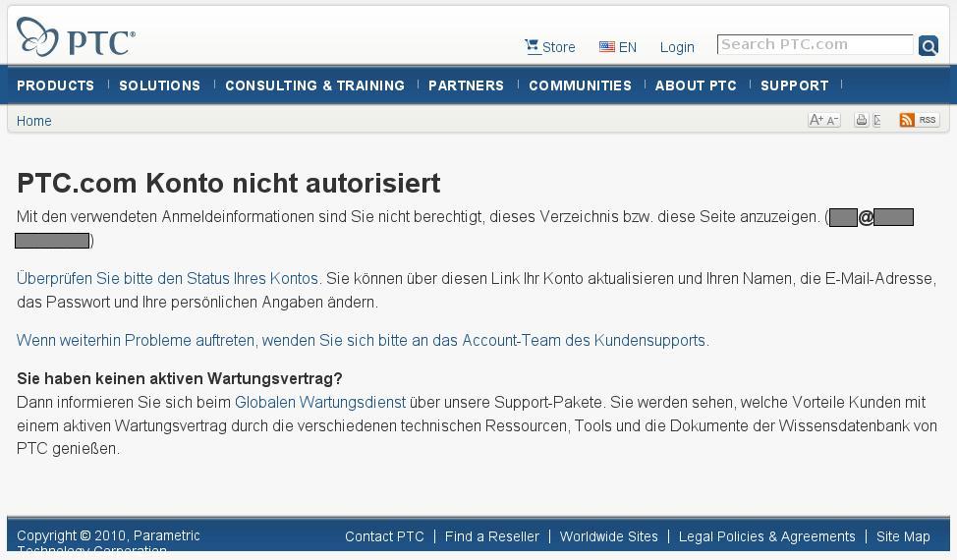957x560 pixels.
Task: Click the heading 'PTC.com Konto nicht autorisiert'
Action: click(x=228, y=183)
